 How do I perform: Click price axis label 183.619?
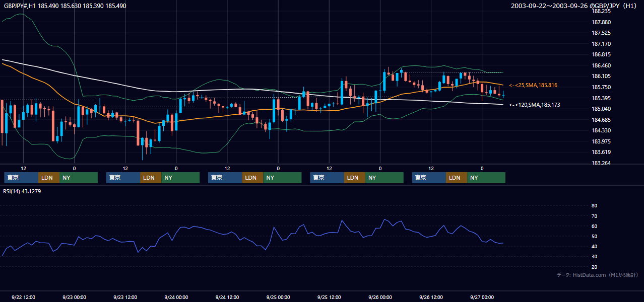pos(601,152)
